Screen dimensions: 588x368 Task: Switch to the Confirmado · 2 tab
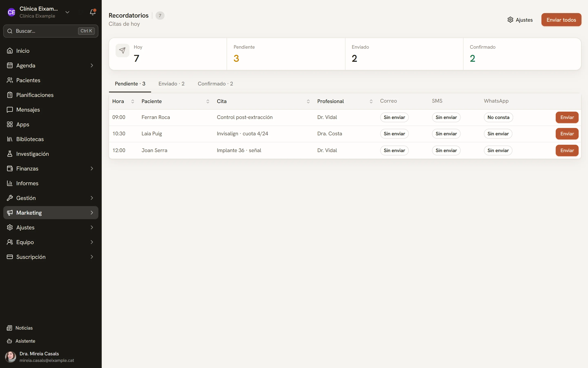tap(215, 84)
